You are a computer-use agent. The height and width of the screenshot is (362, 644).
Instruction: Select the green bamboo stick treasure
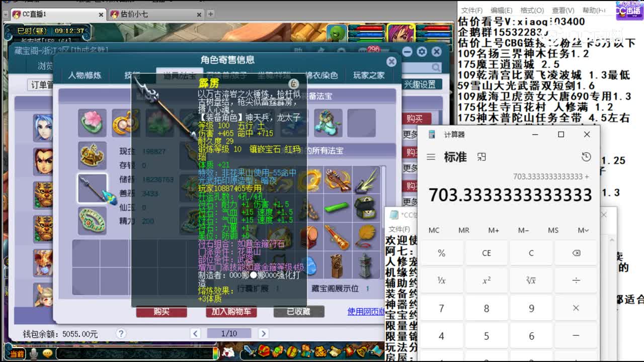click(x=338, y=208)
